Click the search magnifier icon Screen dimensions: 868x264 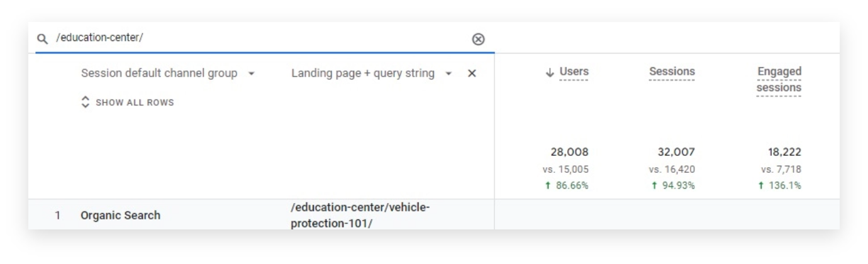[43, 39]
